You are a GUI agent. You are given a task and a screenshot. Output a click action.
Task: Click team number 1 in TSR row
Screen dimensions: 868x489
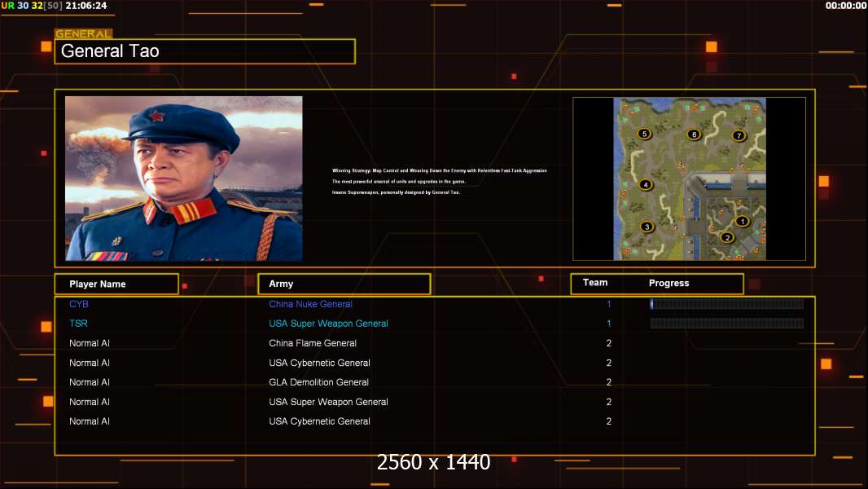pyautogui.click(x=608, y=324)
